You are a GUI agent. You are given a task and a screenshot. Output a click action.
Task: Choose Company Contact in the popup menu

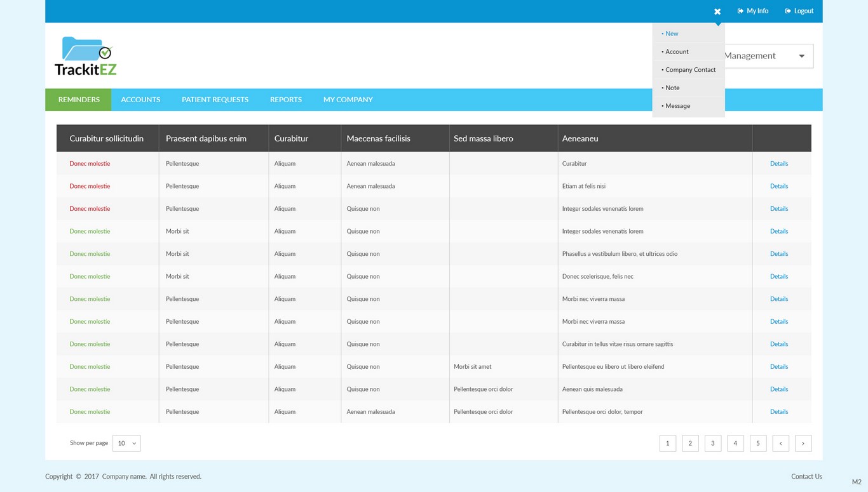pyautogui.click(x=690, y=70)
